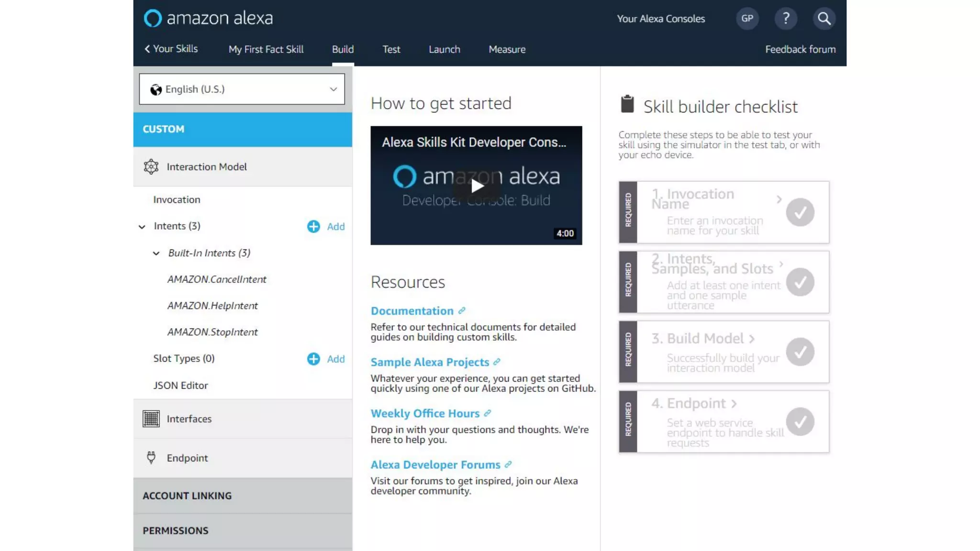
Task: Click the plus icon for Slot Types
Action: [x=313, y=359]
